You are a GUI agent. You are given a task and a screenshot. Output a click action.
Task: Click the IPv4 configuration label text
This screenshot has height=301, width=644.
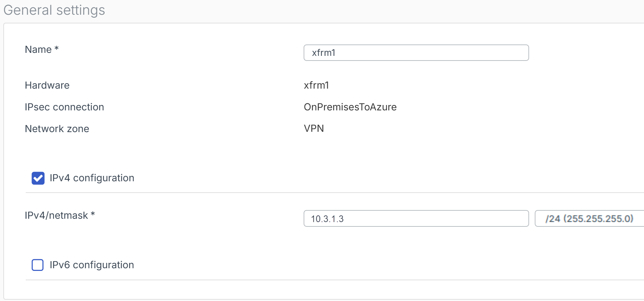(x=92, y=178)
